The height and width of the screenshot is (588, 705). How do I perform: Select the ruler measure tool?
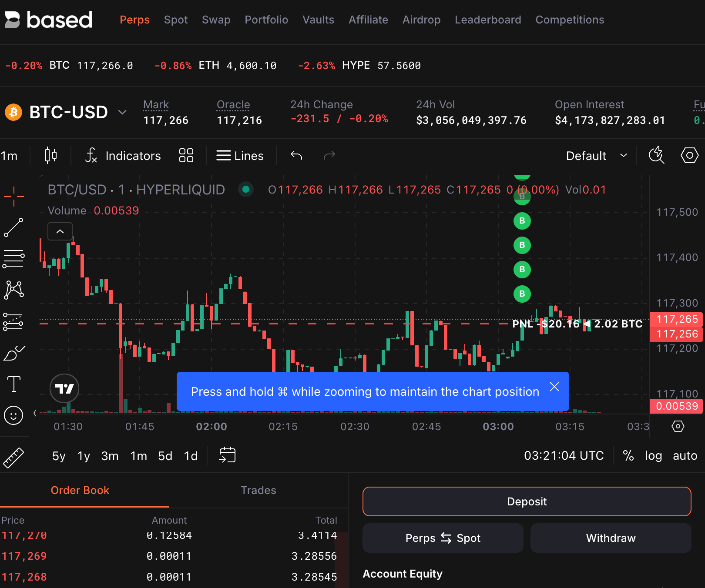pyautogui.click(x=13, y=458)
